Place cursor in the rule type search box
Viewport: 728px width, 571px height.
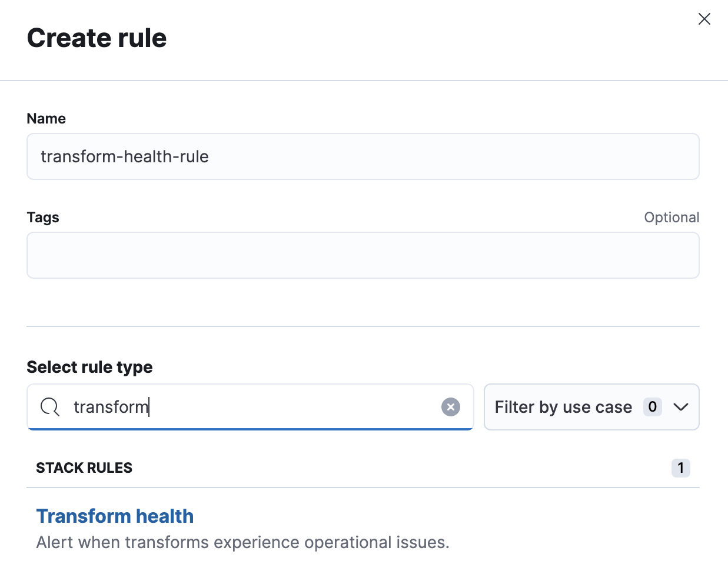tap(235, 407)
